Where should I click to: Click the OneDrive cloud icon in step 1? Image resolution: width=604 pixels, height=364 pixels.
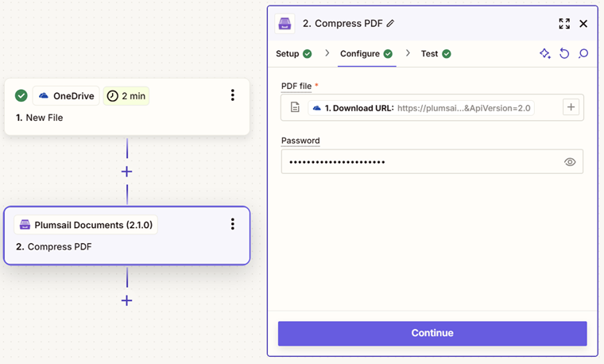[44, 95]
